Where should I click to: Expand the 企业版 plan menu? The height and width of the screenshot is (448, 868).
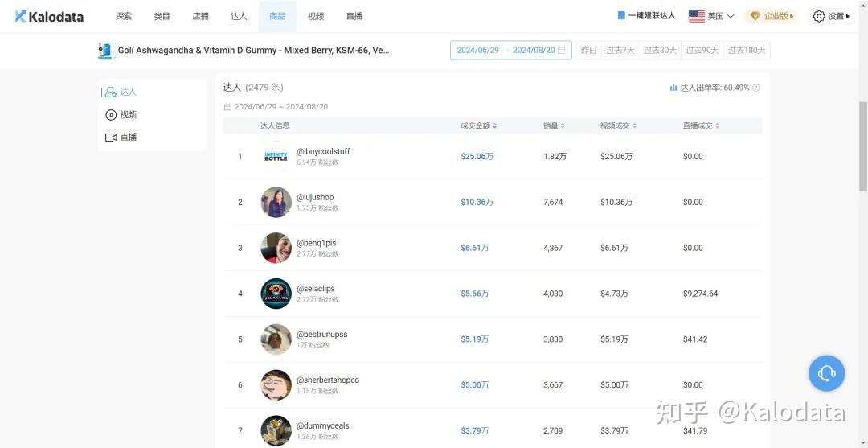coord(772,16)
